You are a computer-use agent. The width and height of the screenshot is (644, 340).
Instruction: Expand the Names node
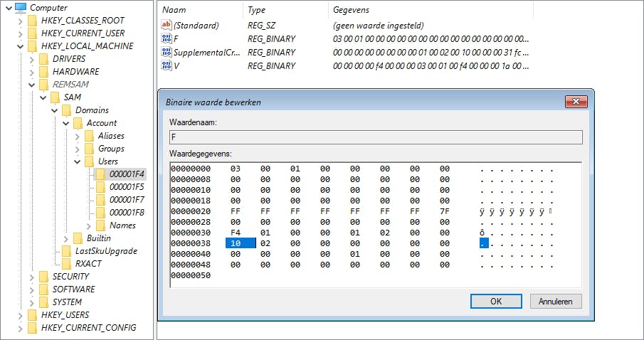89,225
